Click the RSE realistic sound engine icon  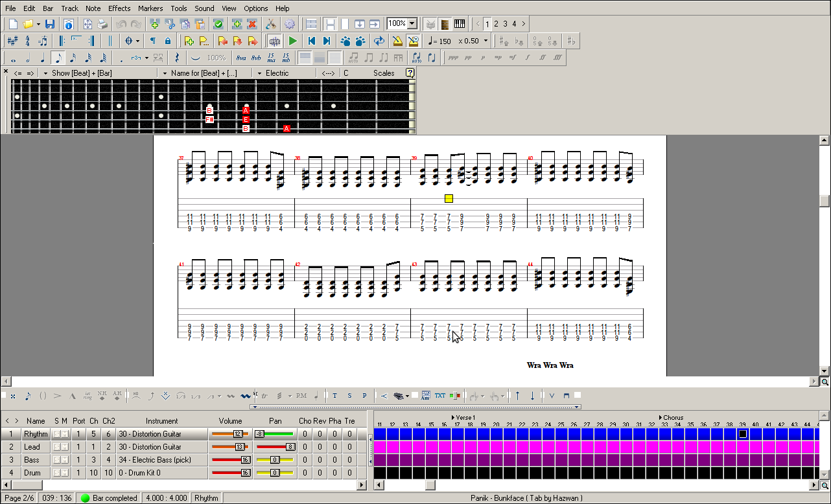point(274,41)
